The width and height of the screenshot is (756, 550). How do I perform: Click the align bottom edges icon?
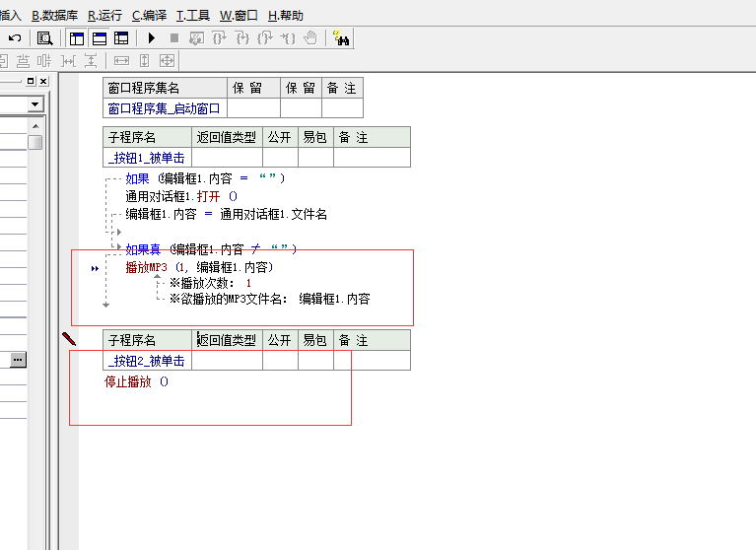point(23,61)
